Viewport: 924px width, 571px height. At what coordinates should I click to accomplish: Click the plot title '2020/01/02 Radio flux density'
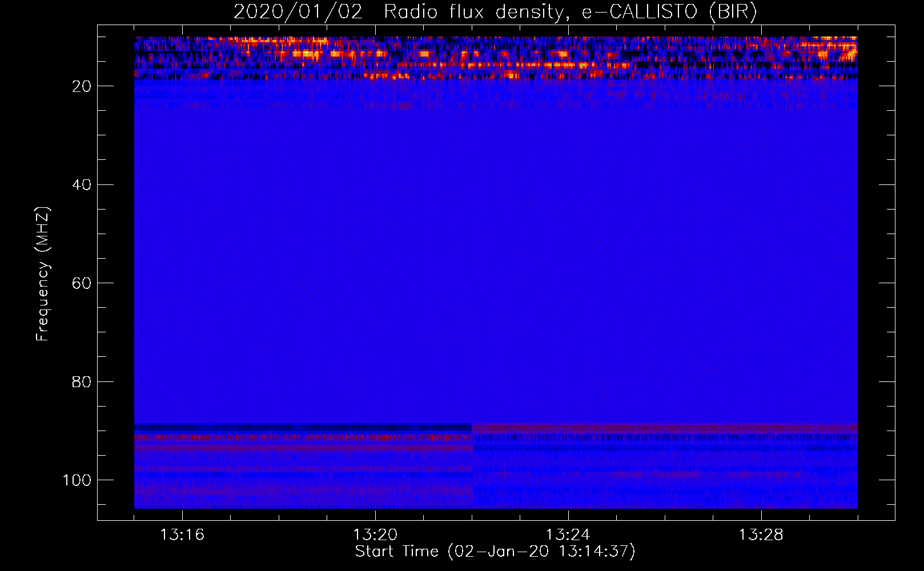[495, 12]
